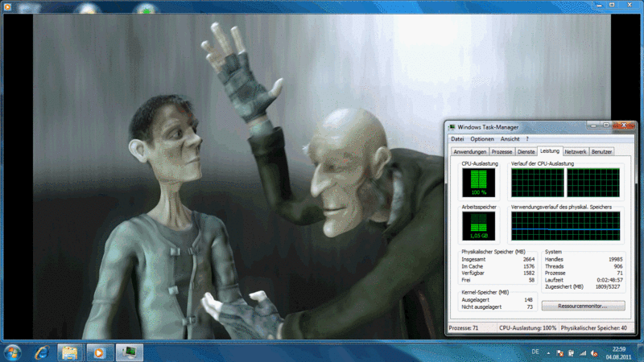Select the Leistung tab
This screenshot has height=362, width=644.
tap(550, 151)
